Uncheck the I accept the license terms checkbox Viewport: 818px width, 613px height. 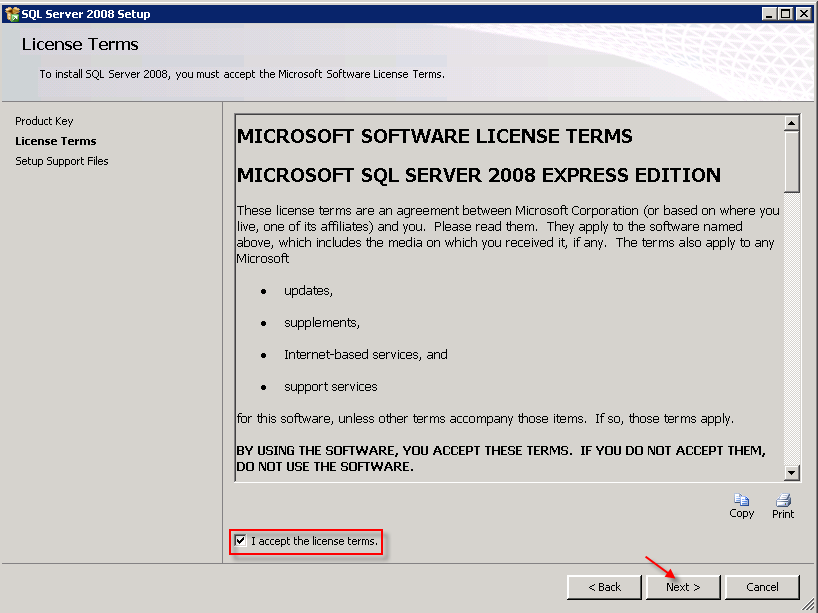[240, 540]
